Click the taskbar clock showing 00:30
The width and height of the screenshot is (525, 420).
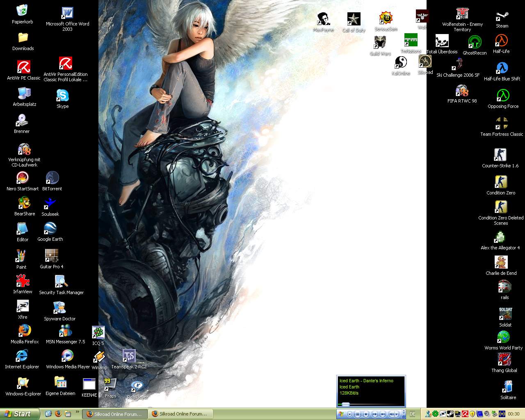pyautogui.click(x=514, y=414)
